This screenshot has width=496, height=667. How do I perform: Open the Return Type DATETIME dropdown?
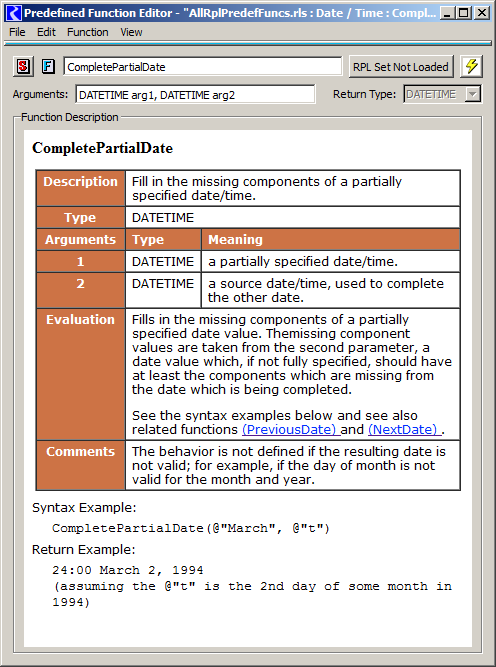[x=442, y=94]
